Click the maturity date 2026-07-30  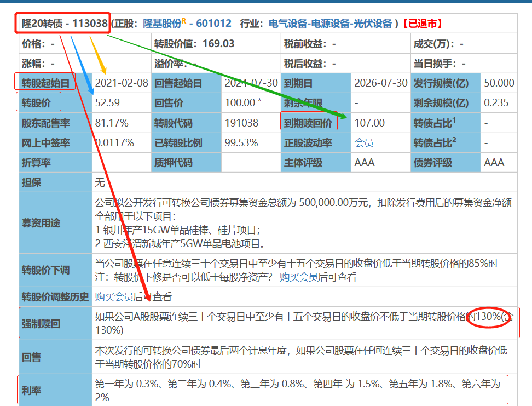coord(381,83)
